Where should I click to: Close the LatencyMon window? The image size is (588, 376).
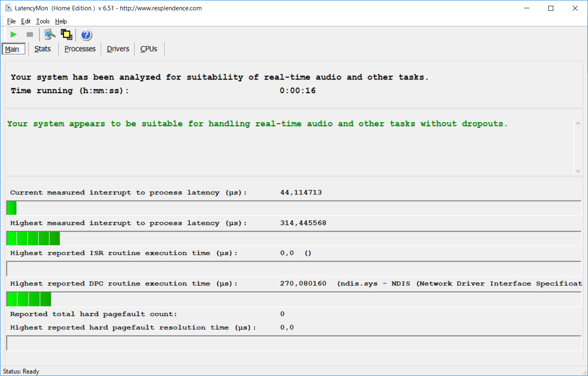[x=575, y=8]
